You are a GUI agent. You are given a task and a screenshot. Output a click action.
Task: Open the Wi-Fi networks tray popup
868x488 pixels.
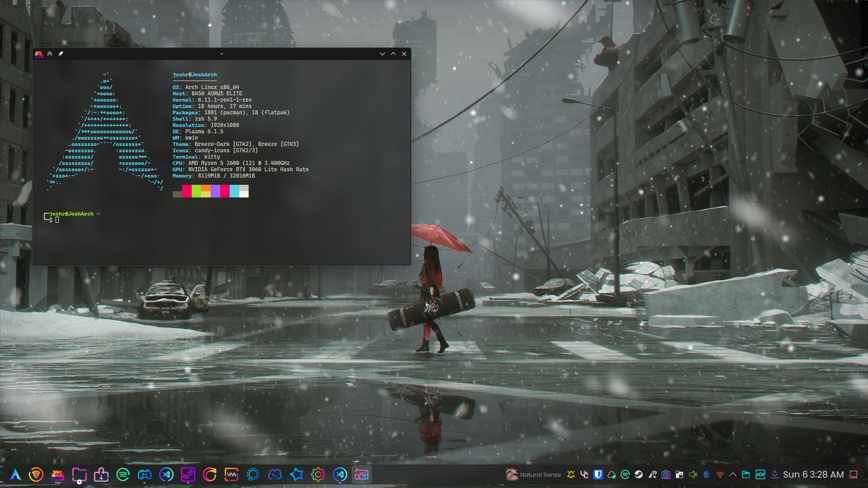(720, 475)
